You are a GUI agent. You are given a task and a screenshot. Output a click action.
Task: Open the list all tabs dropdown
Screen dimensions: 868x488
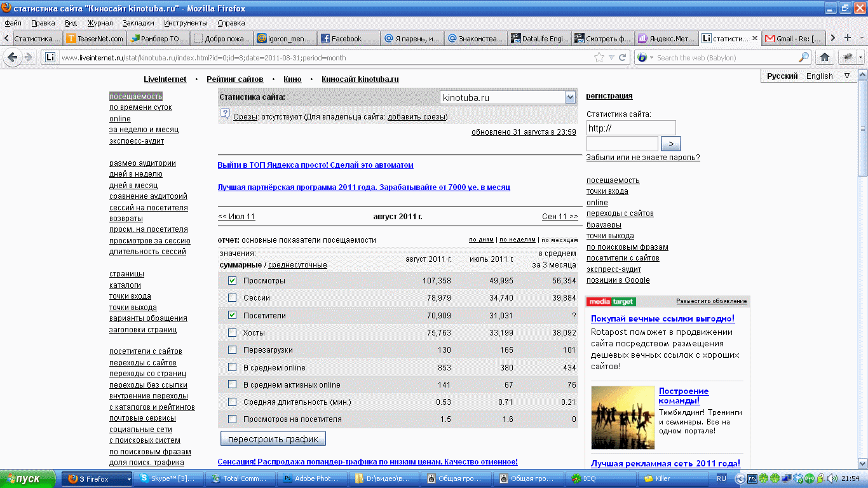click(860, 38)
